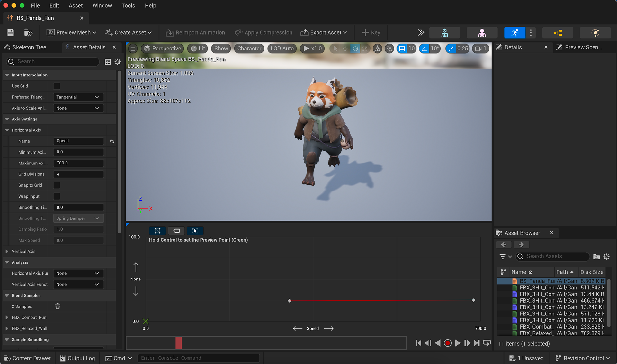Click the viewport hamburger options icon

[133, 49]
